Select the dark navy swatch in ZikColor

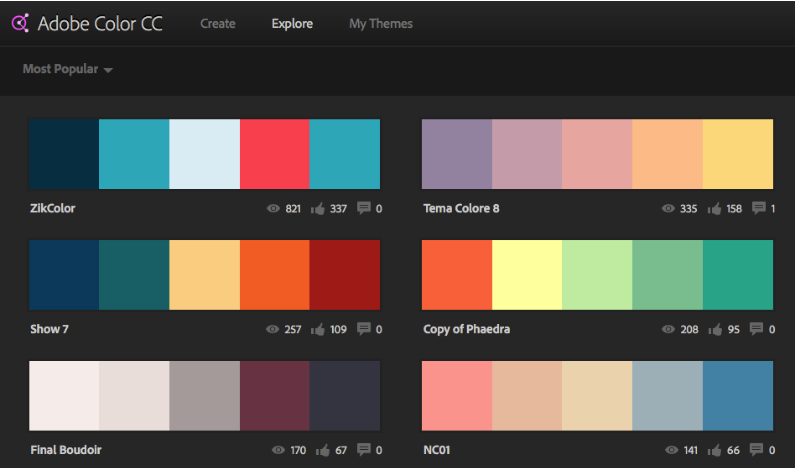click(64, 154)
